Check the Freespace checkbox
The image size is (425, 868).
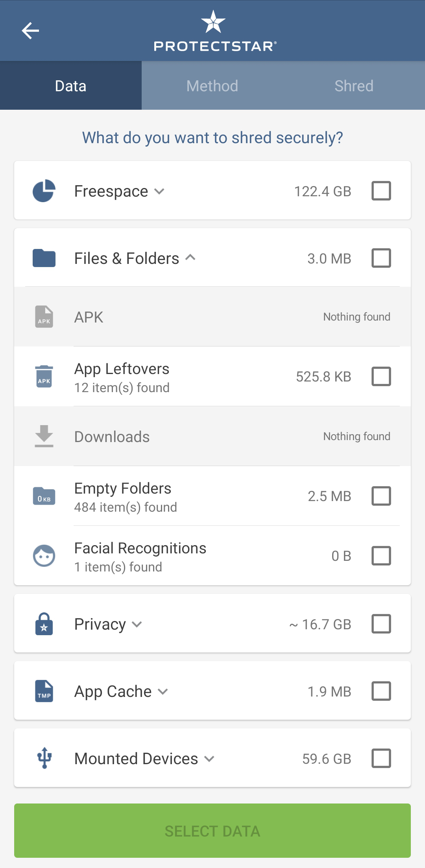point(381,191)
